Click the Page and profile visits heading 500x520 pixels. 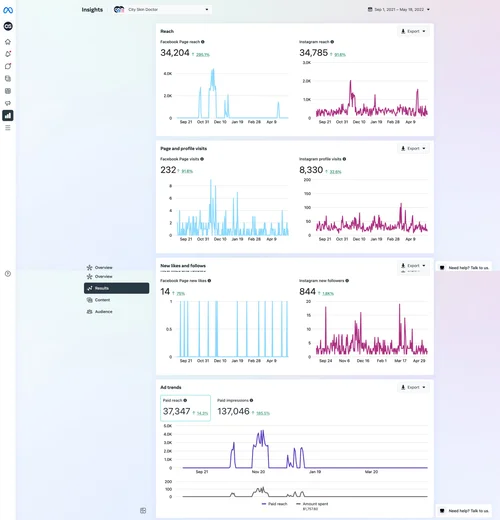(x=184, y=148)
